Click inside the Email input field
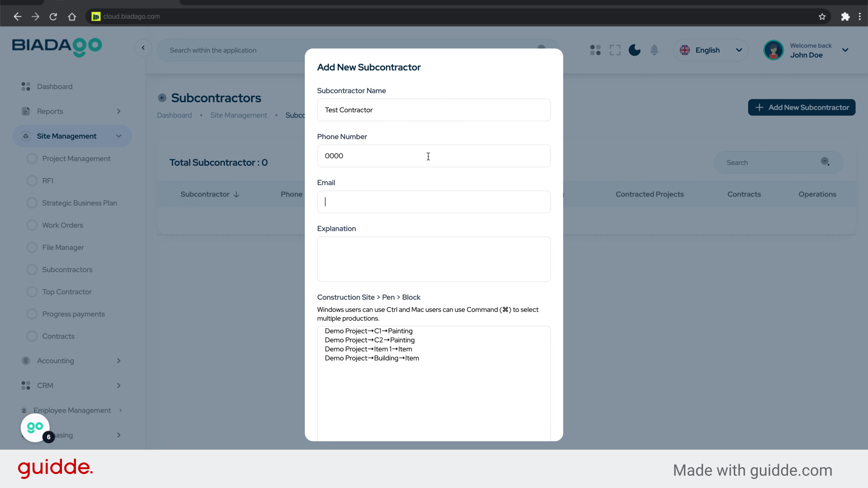This screenshot has height=488, width=868. [434, 202]
